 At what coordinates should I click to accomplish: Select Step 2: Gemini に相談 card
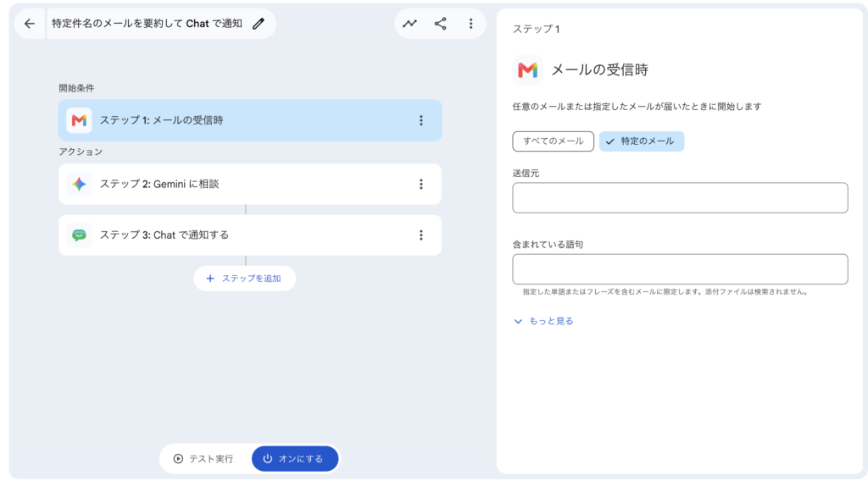click(x=250, y=184)
